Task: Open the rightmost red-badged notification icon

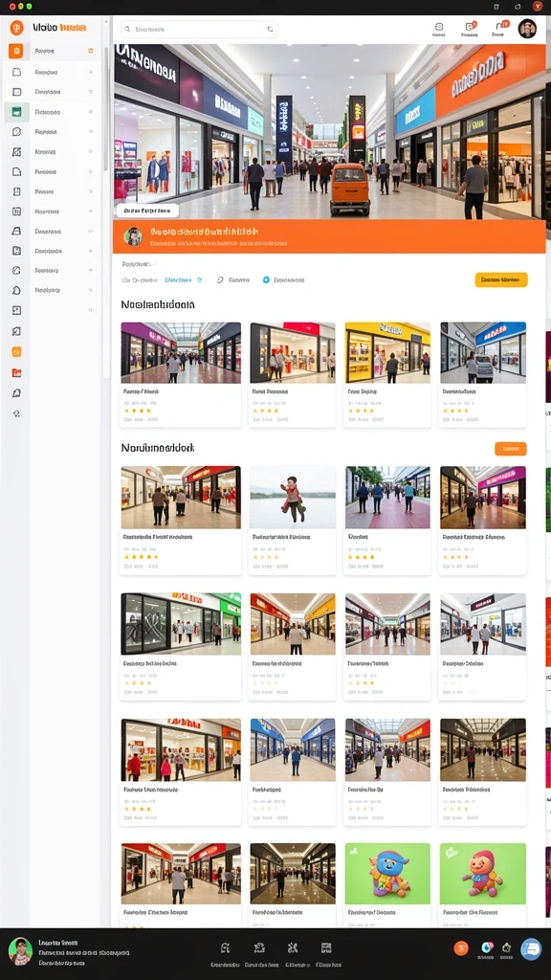Action: tap(499, 27)
